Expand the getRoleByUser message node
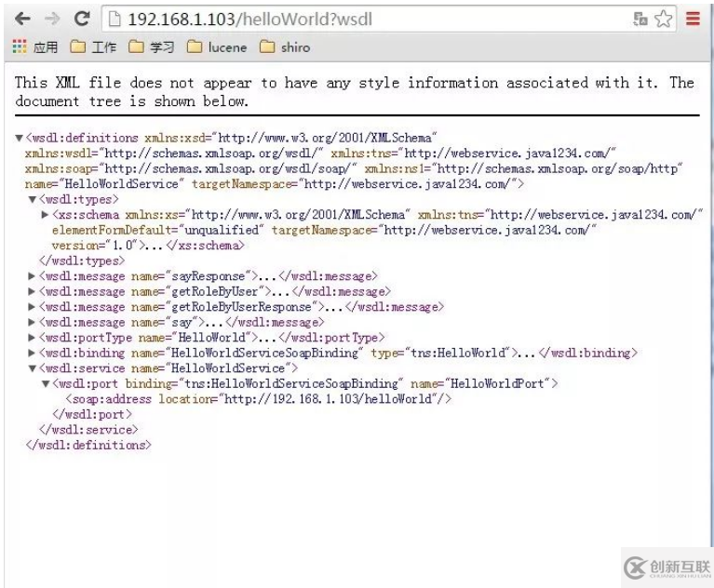The height and width of the screenshot is (588, 714). coord(32,291)
